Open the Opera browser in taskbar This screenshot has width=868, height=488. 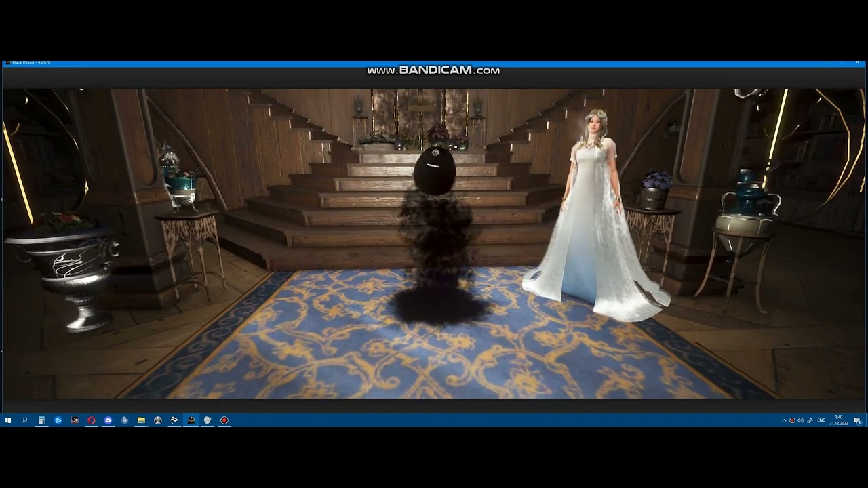coord(92,420)
